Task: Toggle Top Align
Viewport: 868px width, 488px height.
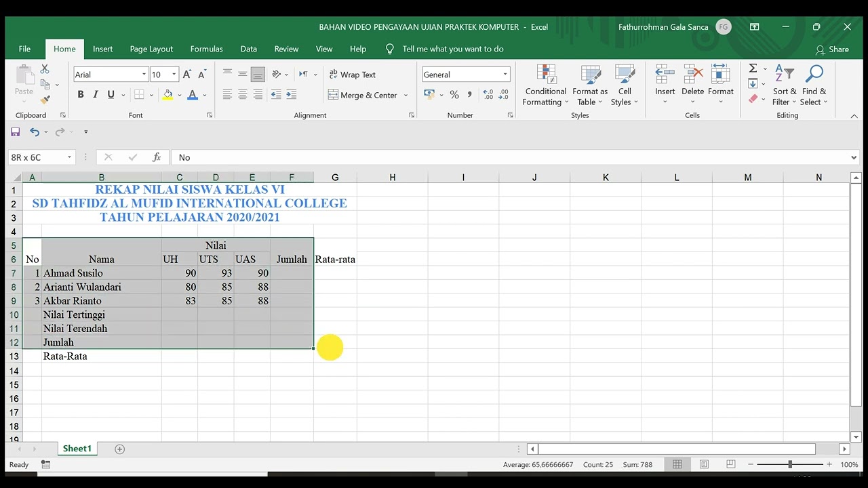Action: 227,75
